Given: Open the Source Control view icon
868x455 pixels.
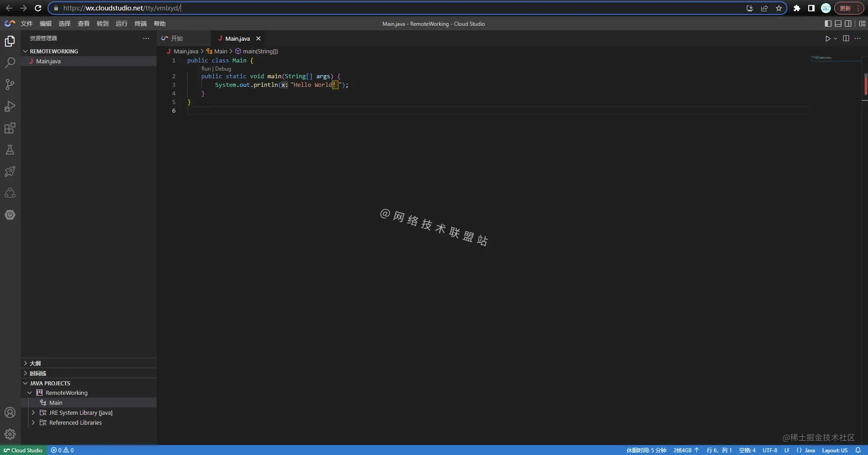Looking at the screenshot, I should (x=10, y=85).
